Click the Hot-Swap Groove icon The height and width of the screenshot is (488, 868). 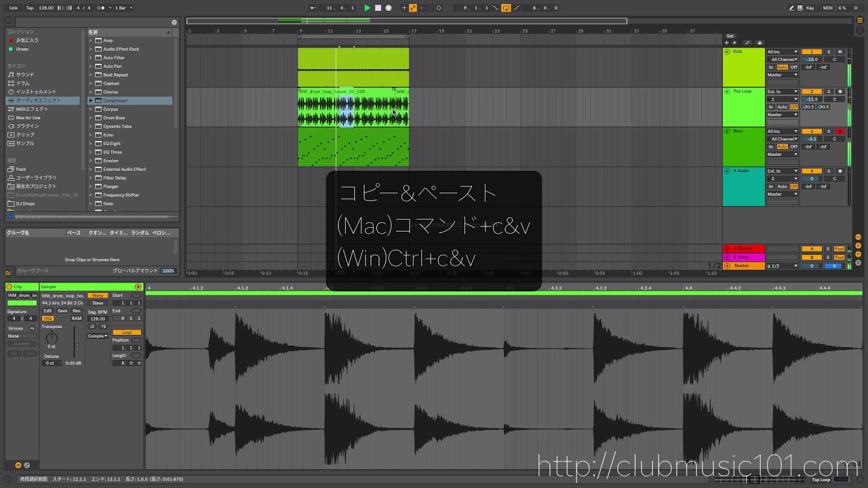(32, 328)
